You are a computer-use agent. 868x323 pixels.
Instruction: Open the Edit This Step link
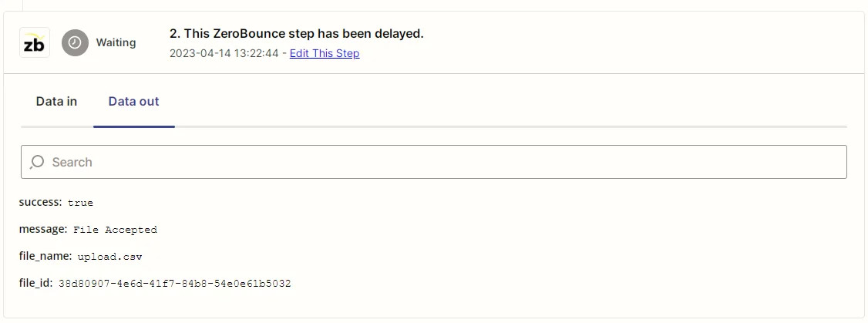(325, 53)
